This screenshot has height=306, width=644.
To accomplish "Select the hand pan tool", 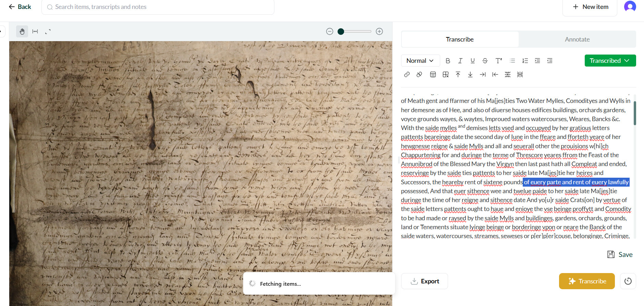I will click(22, 32).
